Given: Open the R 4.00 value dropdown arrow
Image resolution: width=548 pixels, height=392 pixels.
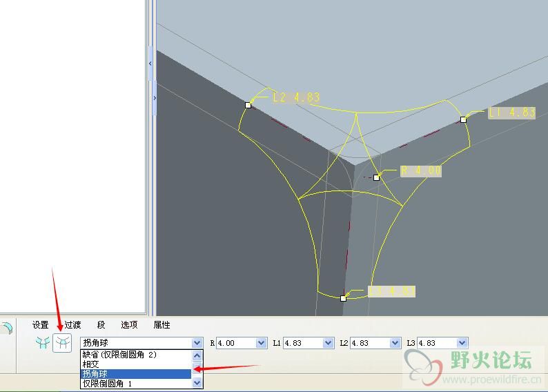Looking at the screenshot, I should tap(261, 343).
